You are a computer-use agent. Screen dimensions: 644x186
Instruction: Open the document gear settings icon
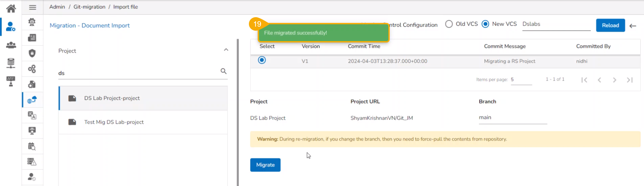click(32, 84)
